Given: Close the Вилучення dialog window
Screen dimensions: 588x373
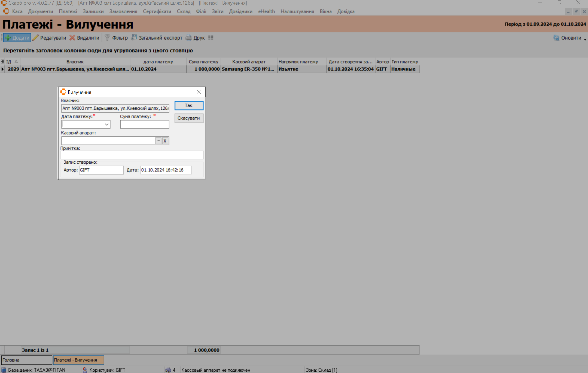Looking at the screenshot, I should coord(199,92).
